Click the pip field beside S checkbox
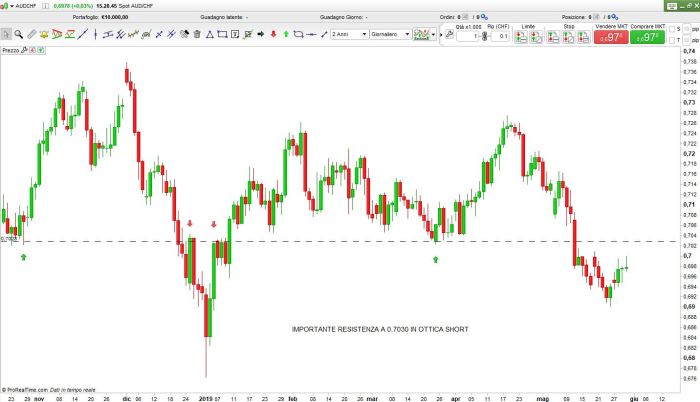 click(x=686, y=29)
